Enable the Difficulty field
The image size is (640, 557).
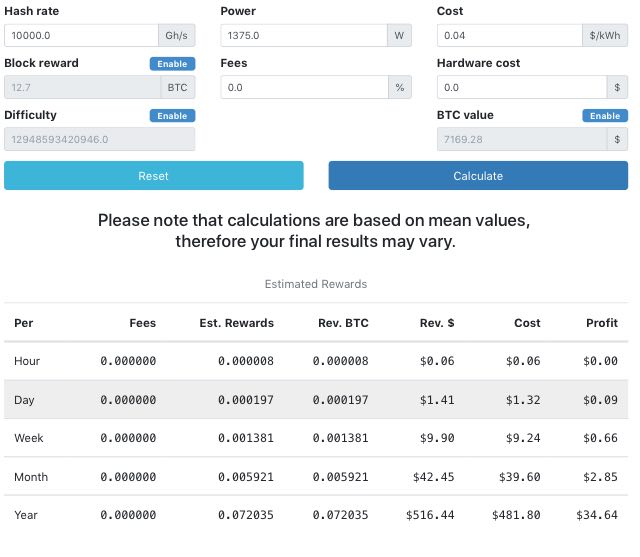point(172,116)
